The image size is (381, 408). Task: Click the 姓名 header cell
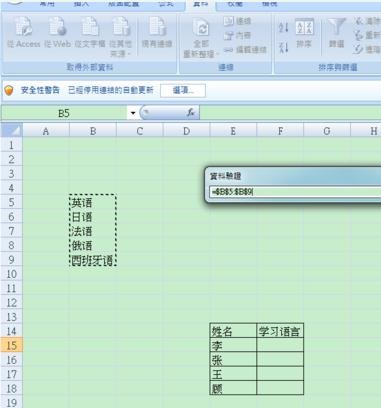[x=233, y=331]
